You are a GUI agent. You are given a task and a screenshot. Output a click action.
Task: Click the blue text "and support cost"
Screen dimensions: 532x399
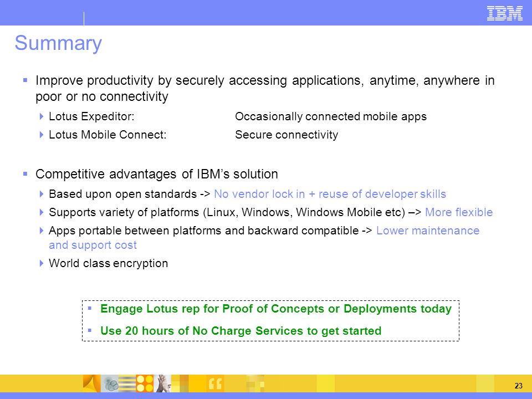click(x=93, y=245)
